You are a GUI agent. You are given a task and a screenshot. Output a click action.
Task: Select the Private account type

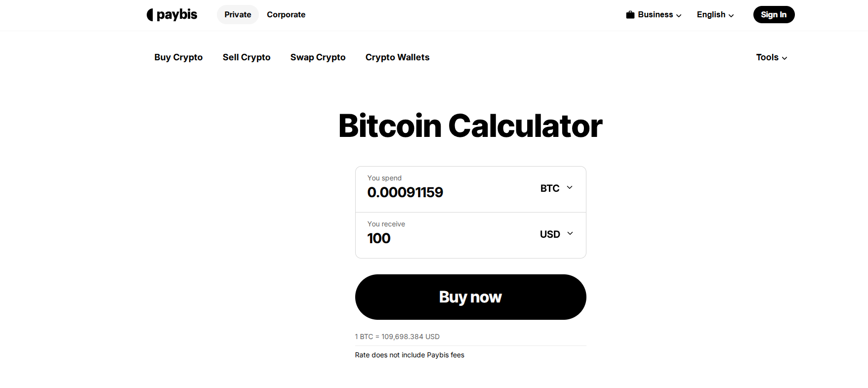(237, 14)
